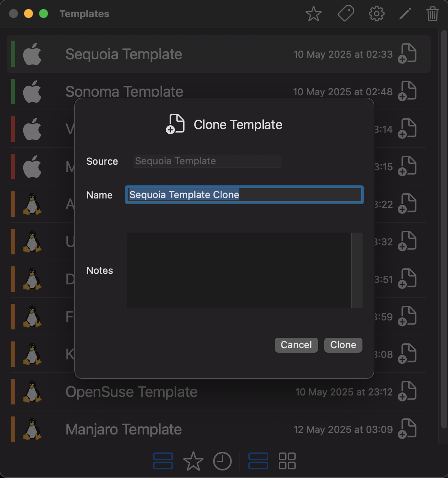This screenshot has width=448, height=478.
Task: Select the Manjaro Template row
Action: point(219,429)
